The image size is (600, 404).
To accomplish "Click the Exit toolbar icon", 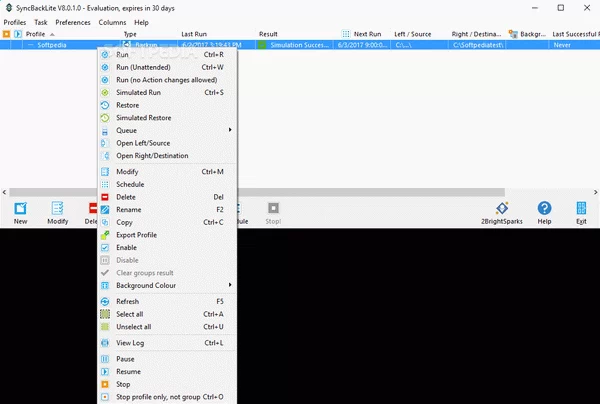I will (580, 211).
